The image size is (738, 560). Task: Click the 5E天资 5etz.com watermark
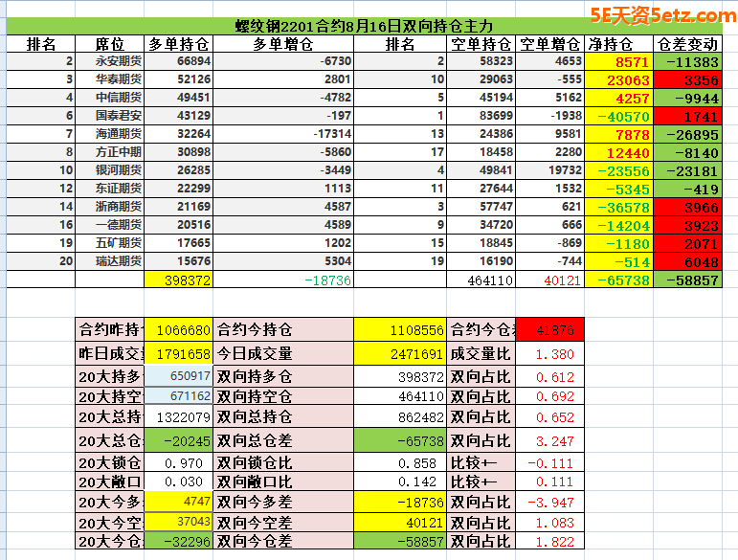662,15
